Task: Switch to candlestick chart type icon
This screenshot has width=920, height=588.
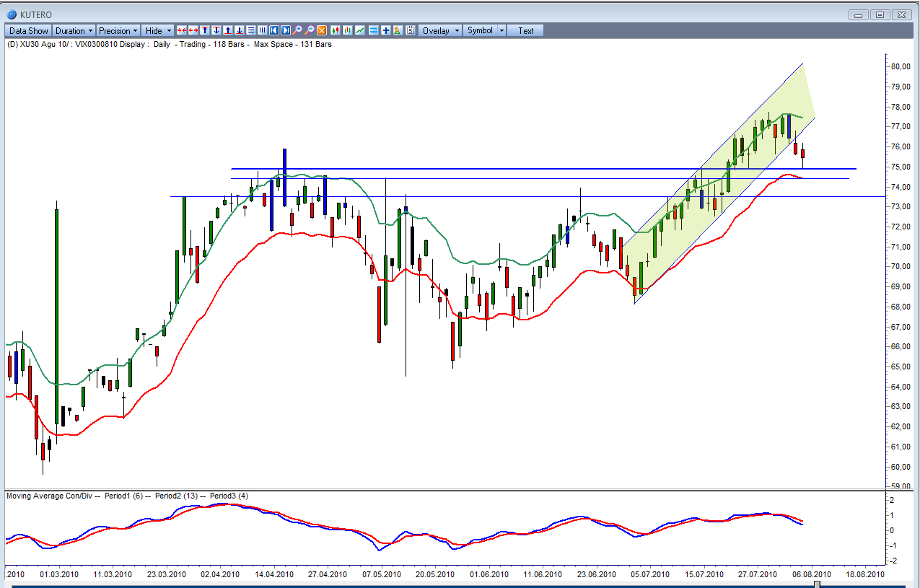Action: (x=336, y=30)
